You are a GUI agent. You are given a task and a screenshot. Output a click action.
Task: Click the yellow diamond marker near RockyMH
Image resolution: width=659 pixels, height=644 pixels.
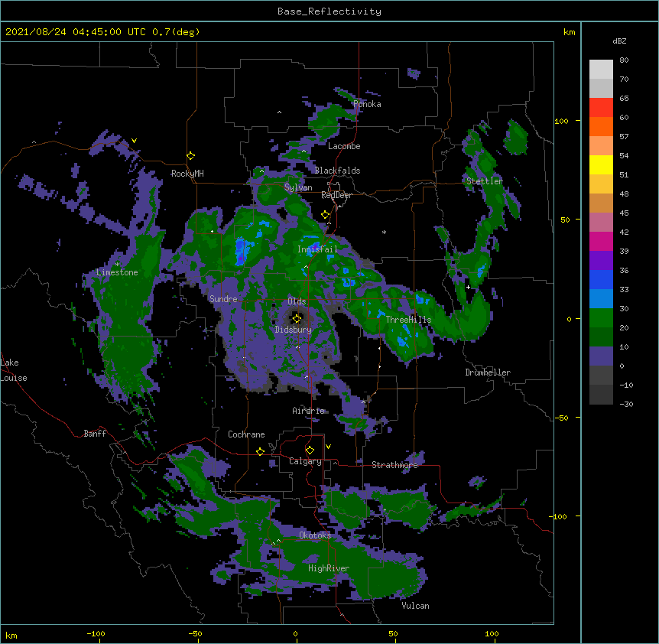pyautogui.click(x=191, y=156)
